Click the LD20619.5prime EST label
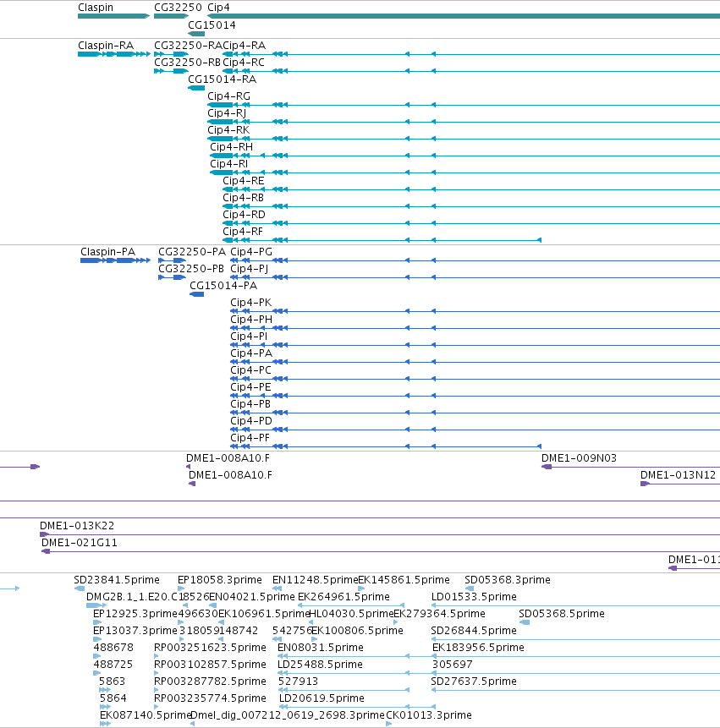The height and width of the screenshot is (728, 720). 322,698
